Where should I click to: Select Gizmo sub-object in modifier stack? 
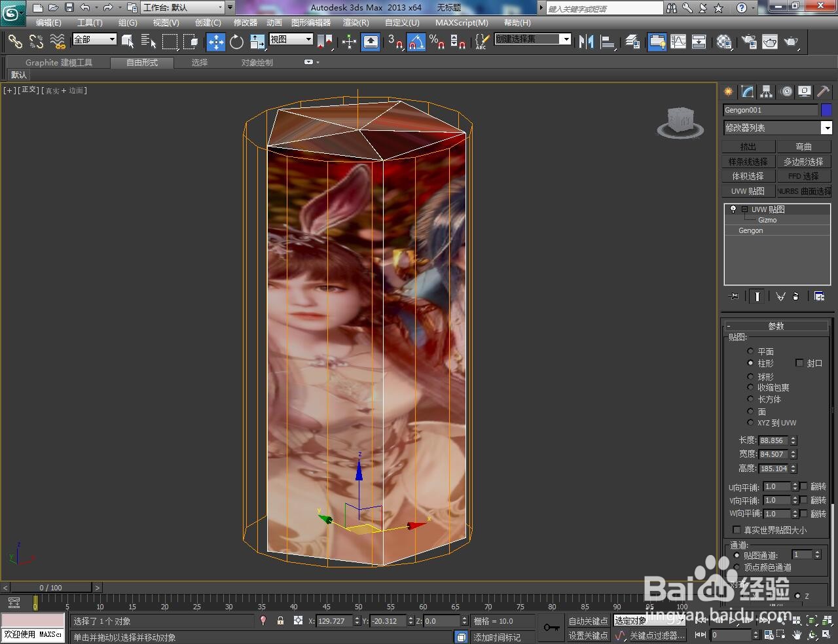(x=767, y=220)
